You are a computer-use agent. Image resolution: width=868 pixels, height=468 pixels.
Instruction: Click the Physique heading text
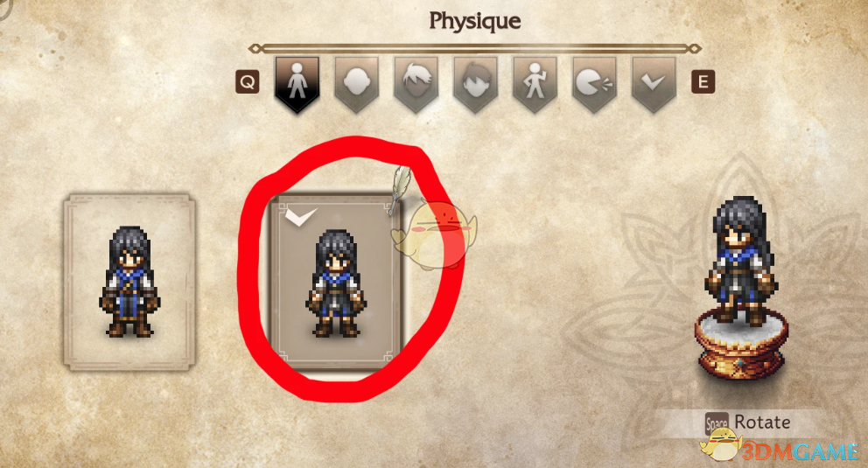click(x=475, y=22)
